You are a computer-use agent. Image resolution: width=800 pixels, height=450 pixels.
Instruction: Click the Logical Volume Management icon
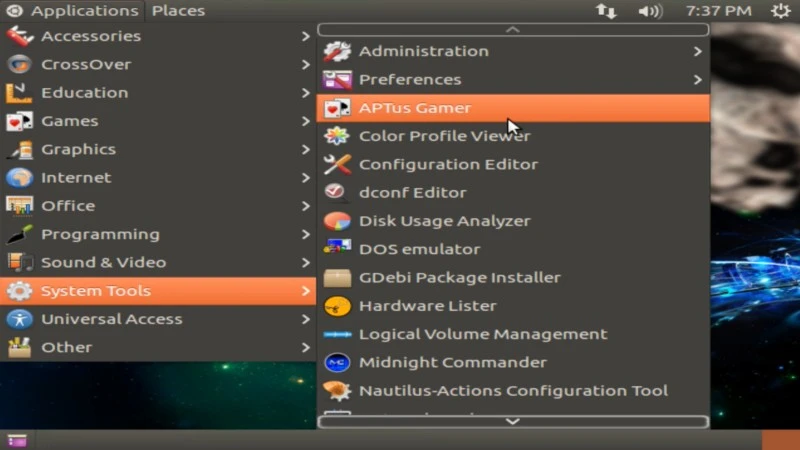coord(337,334)
